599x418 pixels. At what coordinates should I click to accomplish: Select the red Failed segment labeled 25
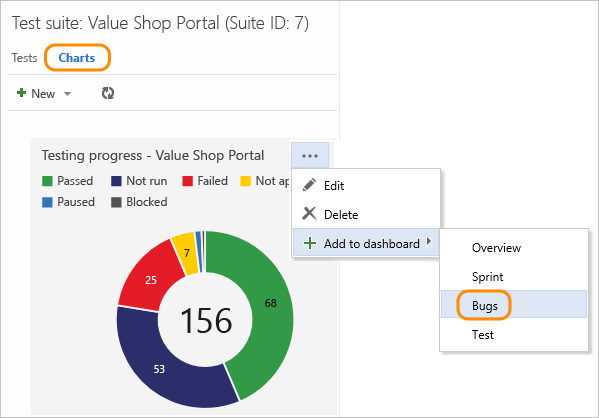tap(151, 279)
